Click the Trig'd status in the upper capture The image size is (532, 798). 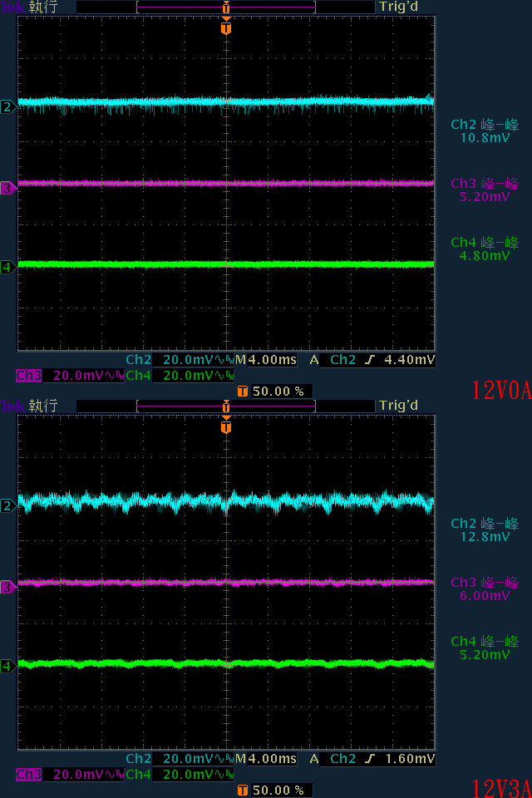click(399, 7)
